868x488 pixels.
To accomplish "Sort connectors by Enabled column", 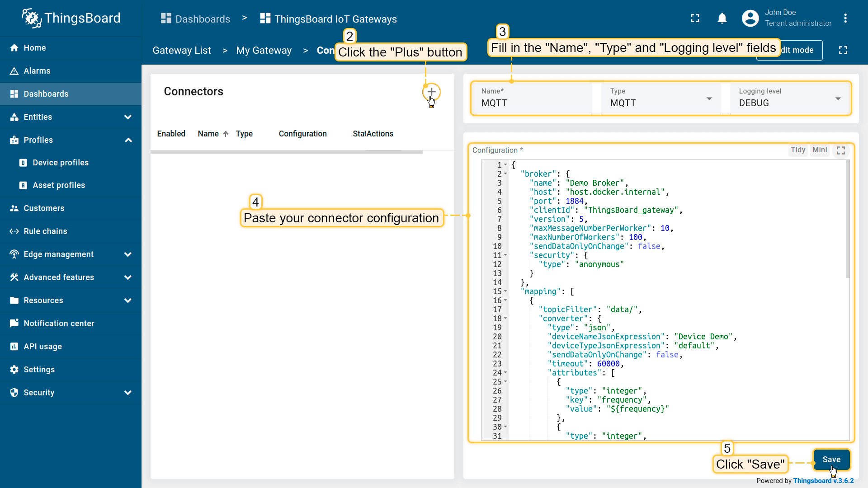I will pyautogui.click(x=171, y=134).
